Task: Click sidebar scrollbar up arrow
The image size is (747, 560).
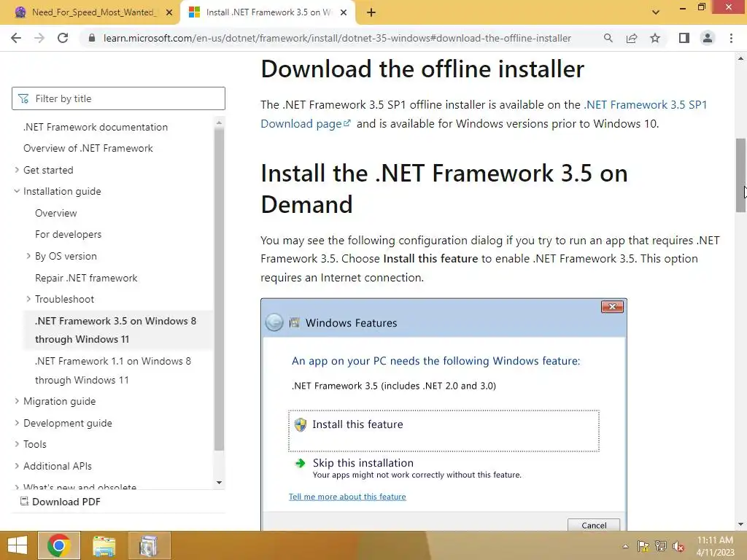Action: [219, 122]
